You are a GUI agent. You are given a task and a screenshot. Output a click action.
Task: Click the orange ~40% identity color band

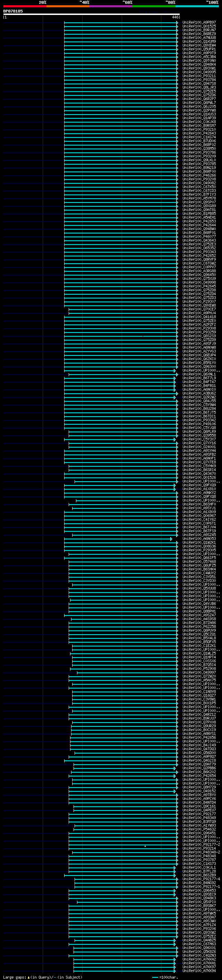[x=68, y=6]
